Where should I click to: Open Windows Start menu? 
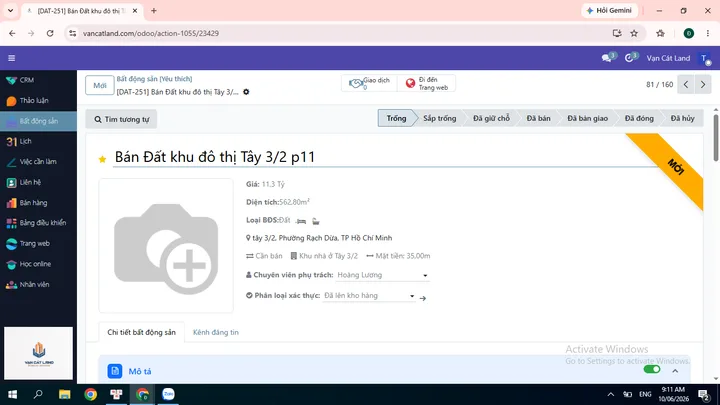[12, 394]
